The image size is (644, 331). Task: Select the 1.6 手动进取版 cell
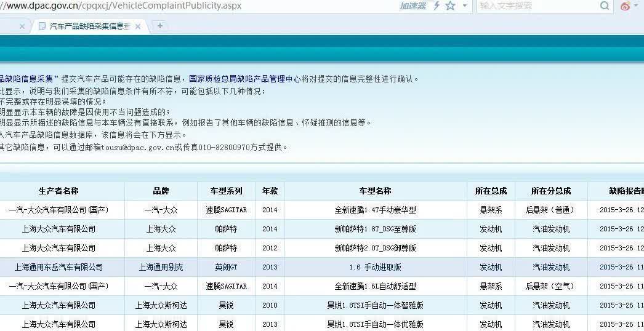tap(376, 267)
